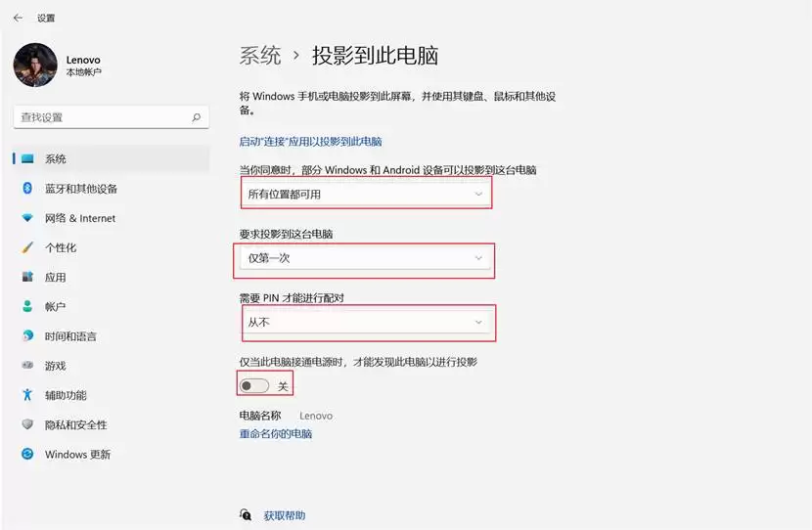Viewport: 812px width, 530px height.
Task: Open the 所有位置都可用 dropdown
Action: point(365,194)
